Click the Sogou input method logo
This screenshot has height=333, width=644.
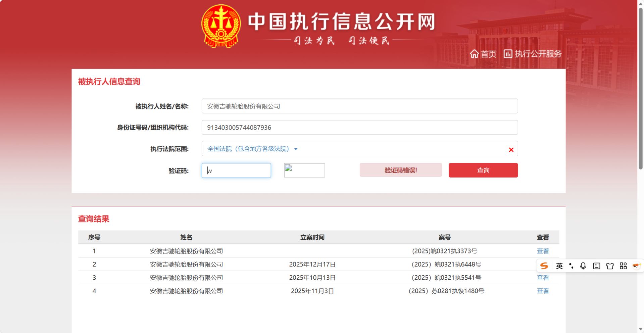click(544, 266)
